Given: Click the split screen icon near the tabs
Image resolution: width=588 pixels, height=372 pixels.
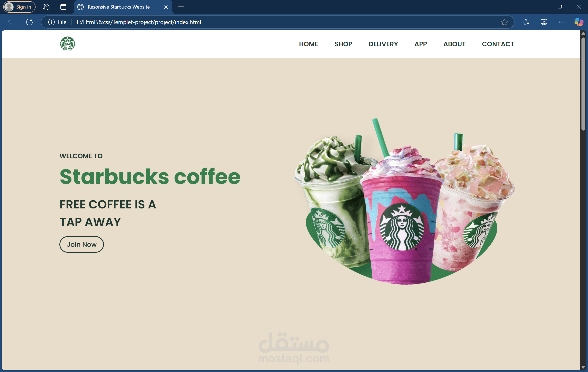Looking at the screenshot, I should 63,7.
